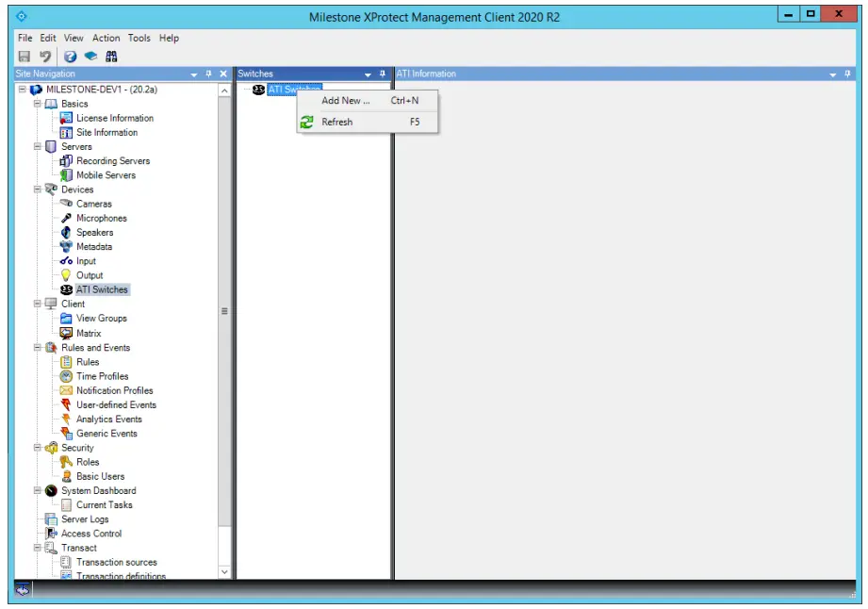
Task: Pin the Site Navigation panel
Action: [x=208, y=74]
